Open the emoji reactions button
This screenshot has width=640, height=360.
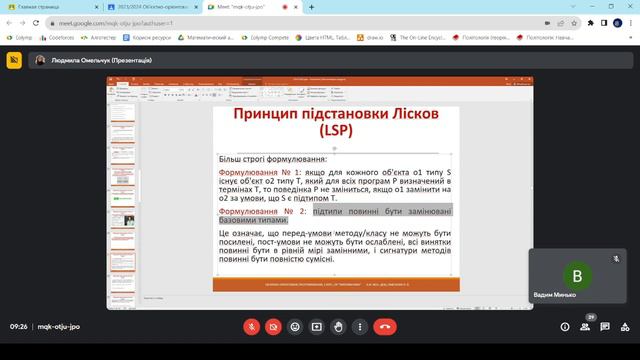(x=295, y=327)
